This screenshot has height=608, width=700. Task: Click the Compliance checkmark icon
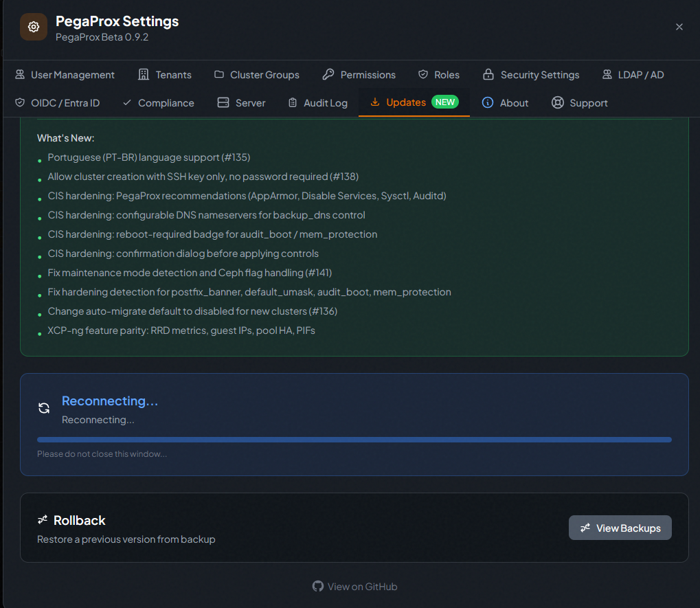(127, 102)
